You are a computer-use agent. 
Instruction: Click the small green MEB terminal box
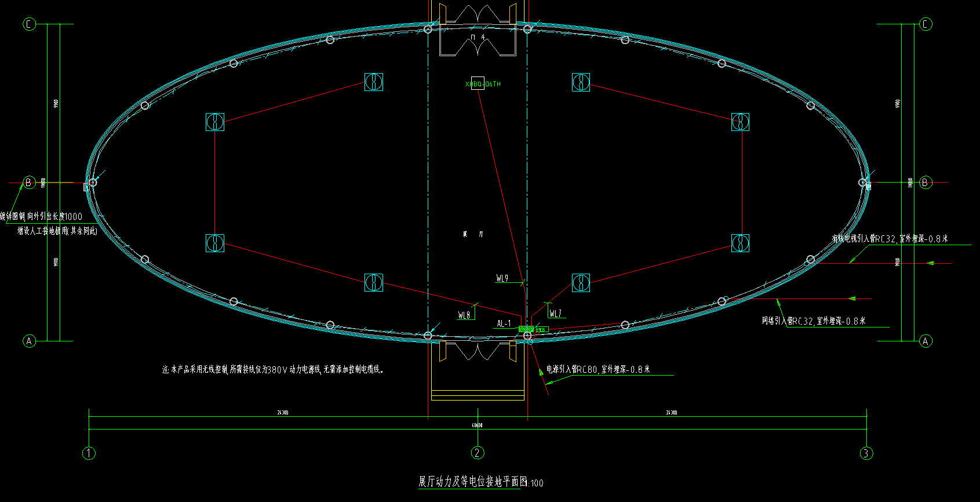point(542,330)
